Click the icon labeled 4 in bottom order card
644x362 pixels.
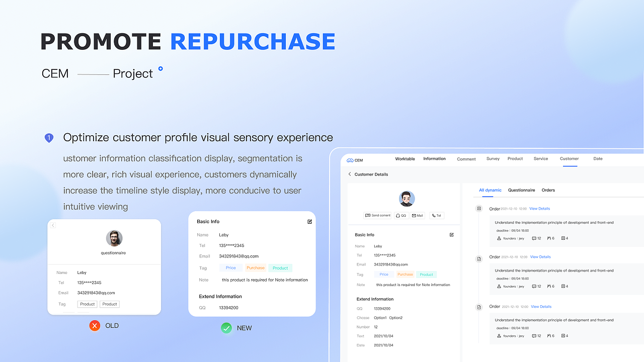563,336
